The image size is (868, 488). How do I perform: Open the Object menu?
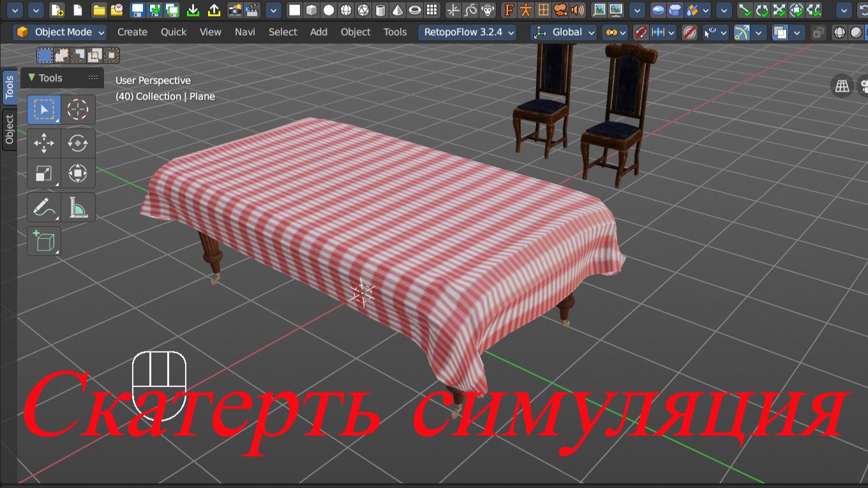tap(355, 32)
